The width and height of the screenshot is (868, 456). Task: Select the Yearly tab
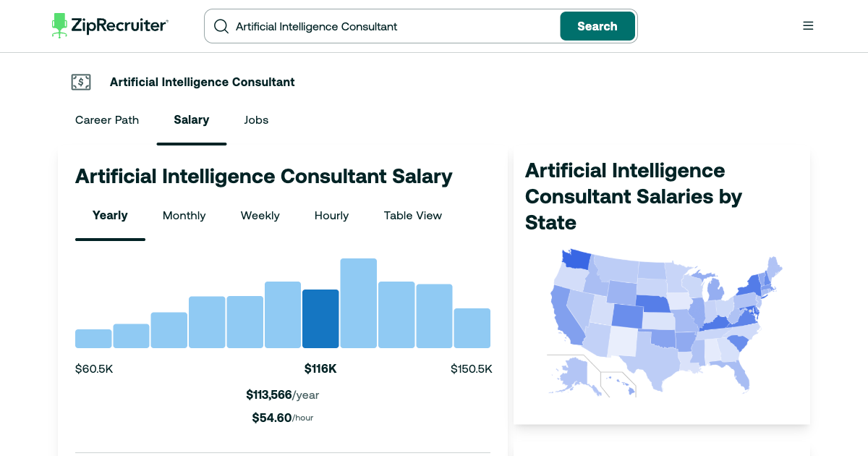[110, 216]
